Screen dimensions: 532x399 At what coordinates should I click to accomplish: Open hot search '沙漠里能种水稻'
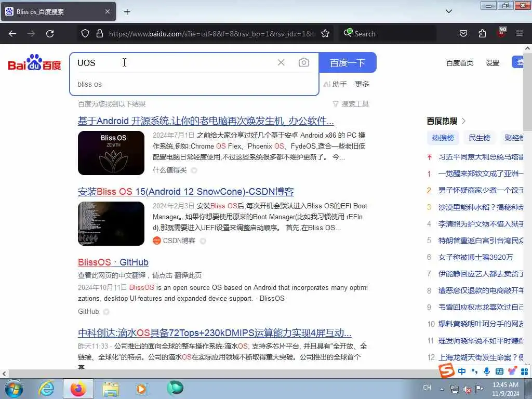click(481, 207)
